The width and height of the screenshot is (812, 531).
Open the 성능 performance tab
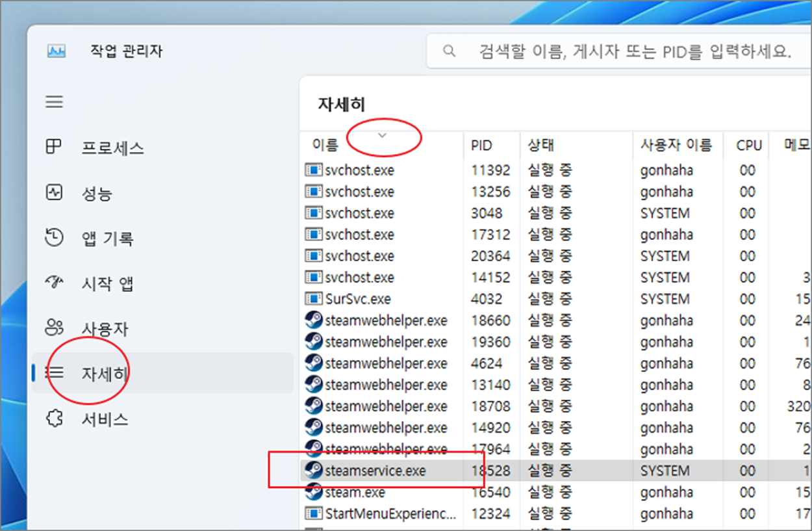[162, 193]
